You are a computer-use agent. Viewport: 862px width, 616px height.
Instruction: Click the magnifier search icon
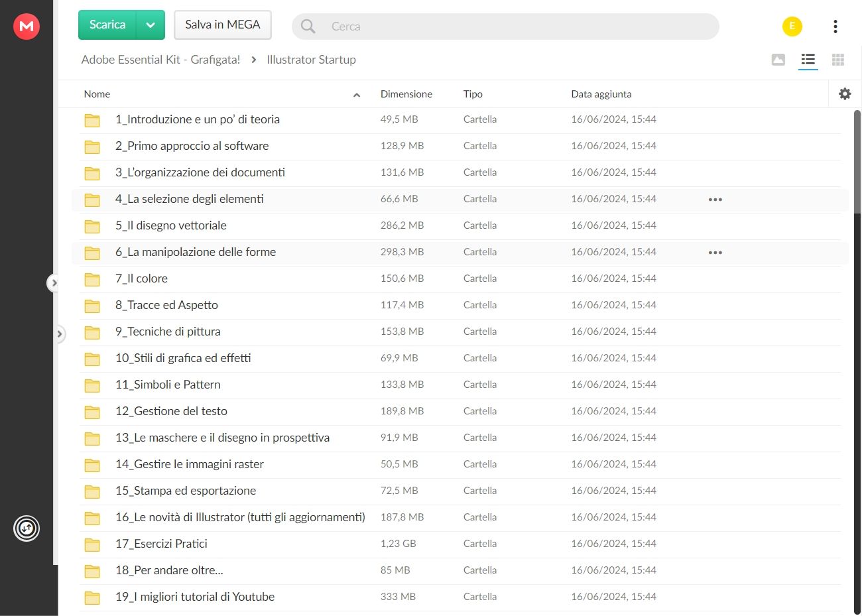(x=308, y=27)
